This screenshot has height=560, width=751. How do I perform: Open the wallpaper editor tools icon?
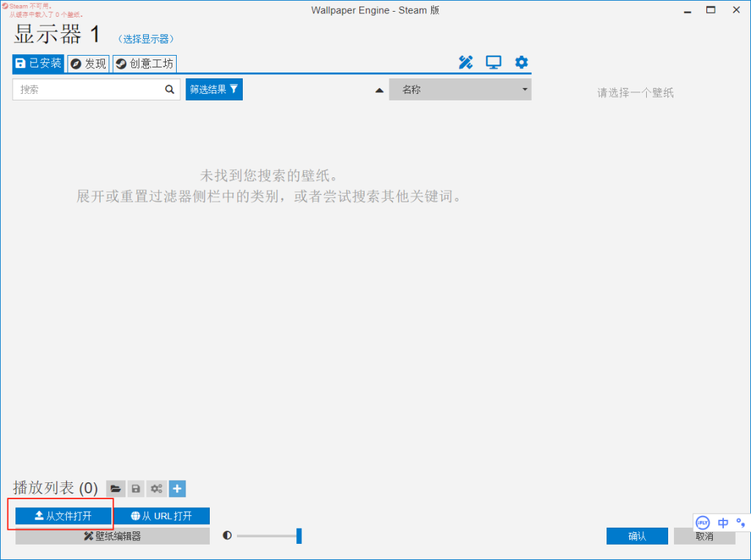pyautogui.click(x=466, y=63)
